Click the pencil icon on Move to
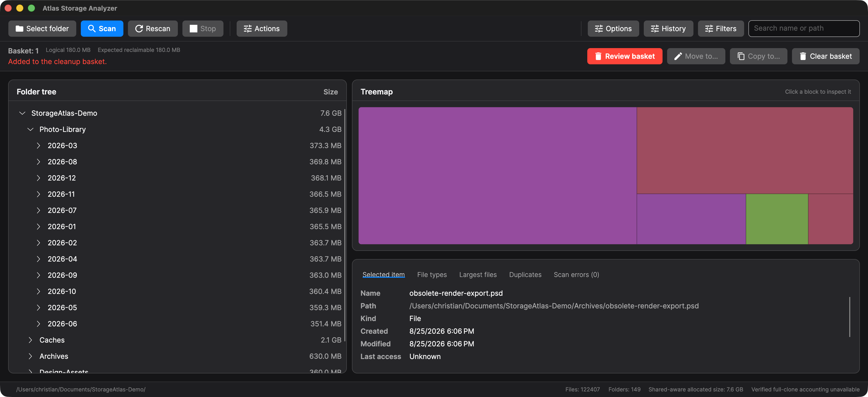The height and width of the screenshot is (397, 868). (x=678, y=56)
